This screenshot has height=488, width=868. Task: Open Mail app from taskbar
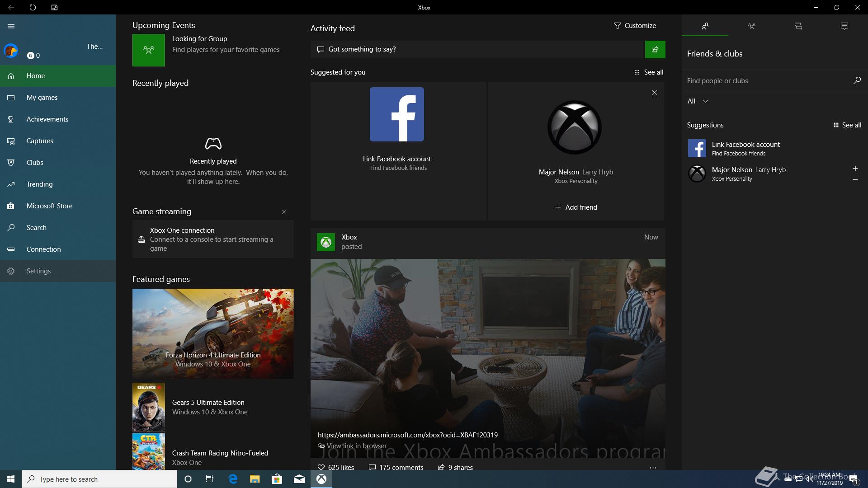point(299,479)
